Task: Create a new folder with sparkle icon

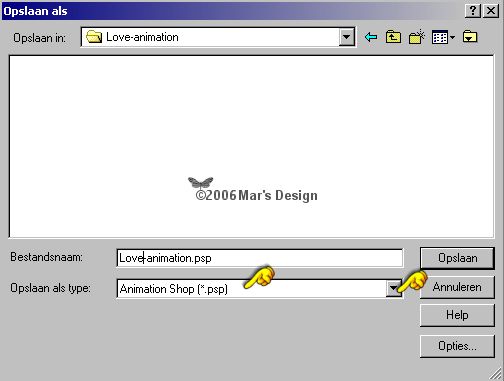Action: click(417, 37)
